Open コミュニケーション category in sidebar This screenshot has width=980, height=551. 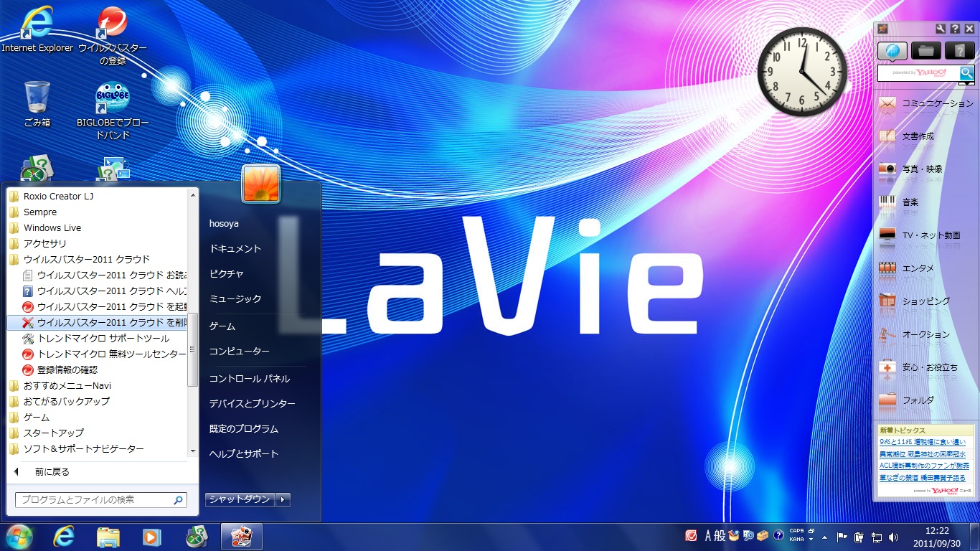coord(926,104)
